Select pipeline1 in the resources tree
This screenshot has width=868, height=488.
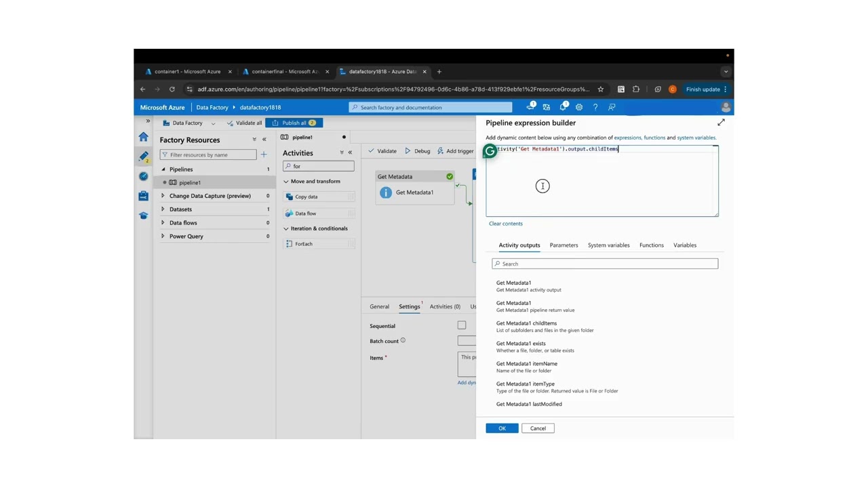click(x=190, y=182)
